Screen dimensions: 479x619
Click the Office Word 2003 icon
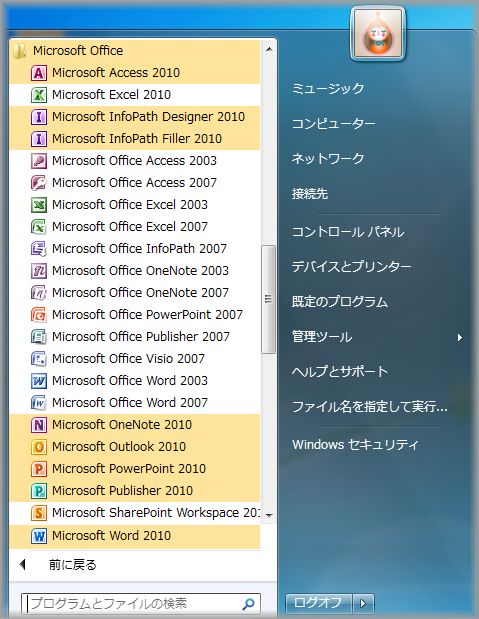39,381
